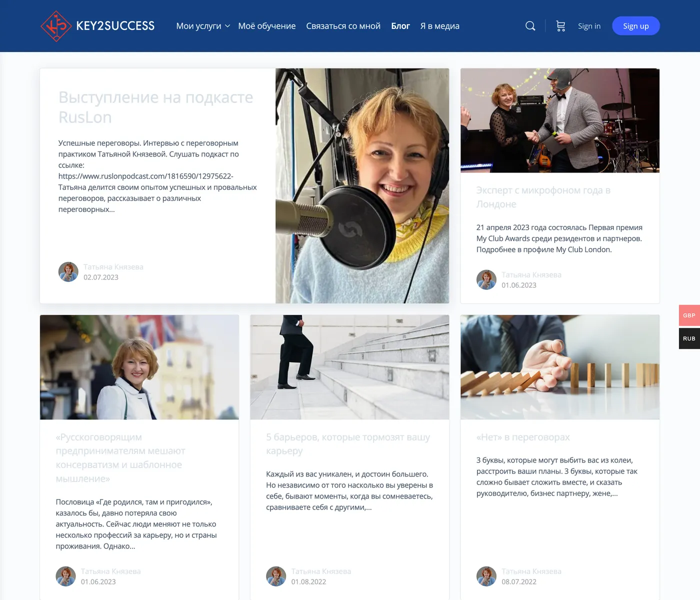This screenshot has width=700, height=600.
Task: Open the Мои услуги menu item
Action: point(198,26)
